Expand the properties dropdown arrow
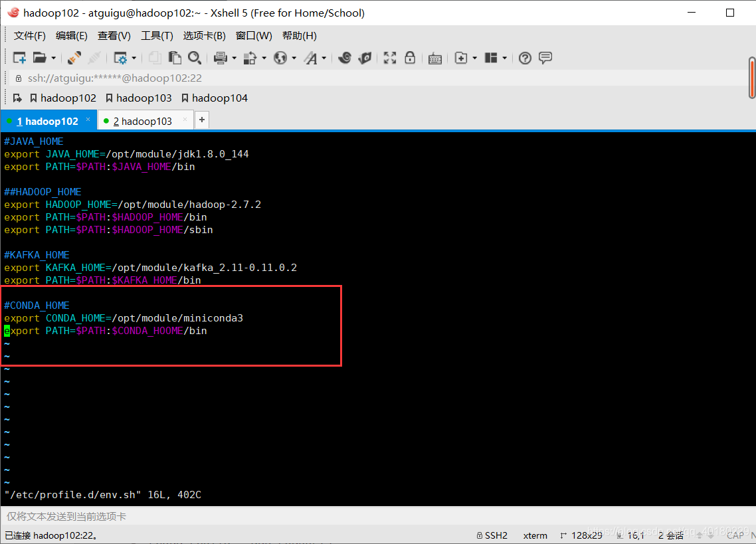 [x=134, y=58]
